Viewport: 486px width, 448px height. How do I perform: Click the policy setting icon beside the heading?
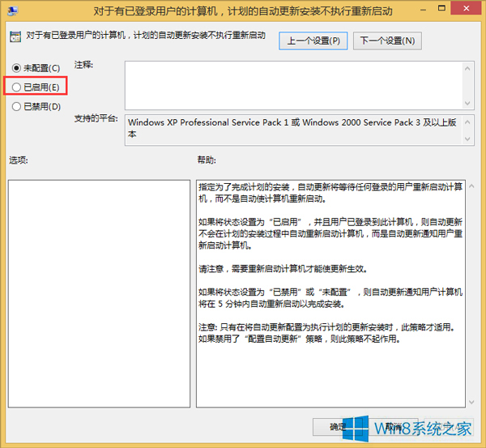[x=15, y=36]
